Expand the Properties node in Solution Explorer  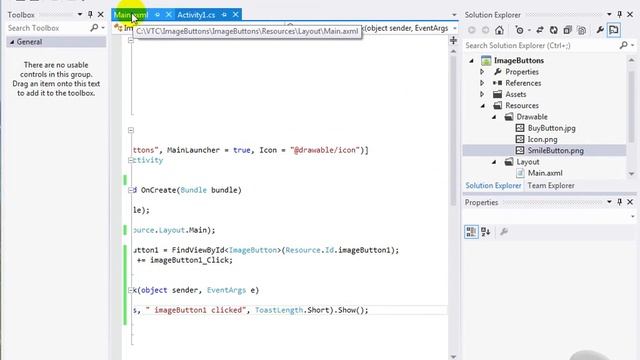pyautogui.click(x=482, y=72)
